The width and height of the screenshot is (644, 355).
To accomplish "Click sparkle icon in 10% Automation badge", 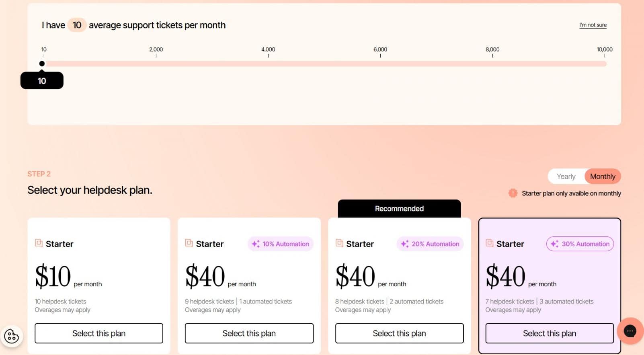I will pos(255,244).
